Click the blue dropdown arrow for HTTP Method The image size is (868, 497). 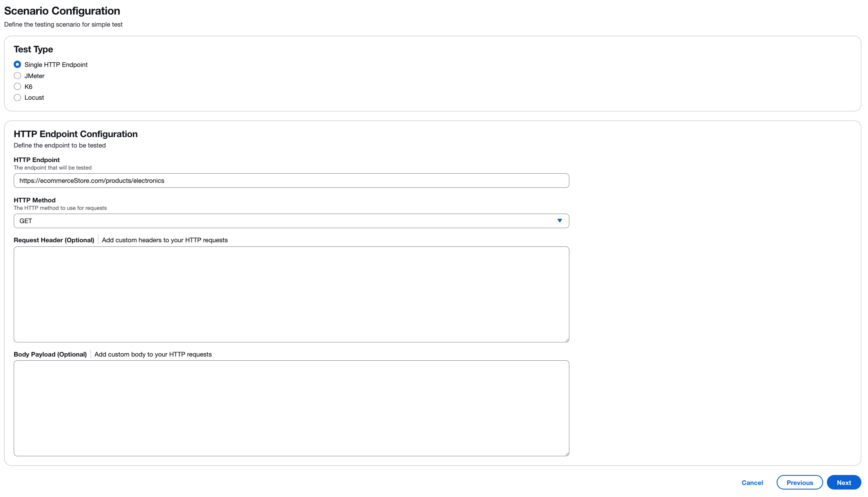click(559, 221)
